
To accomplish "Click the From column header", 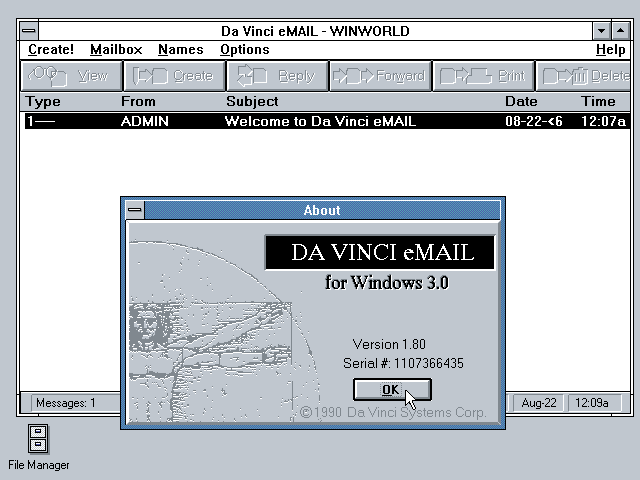I will 138,101.
